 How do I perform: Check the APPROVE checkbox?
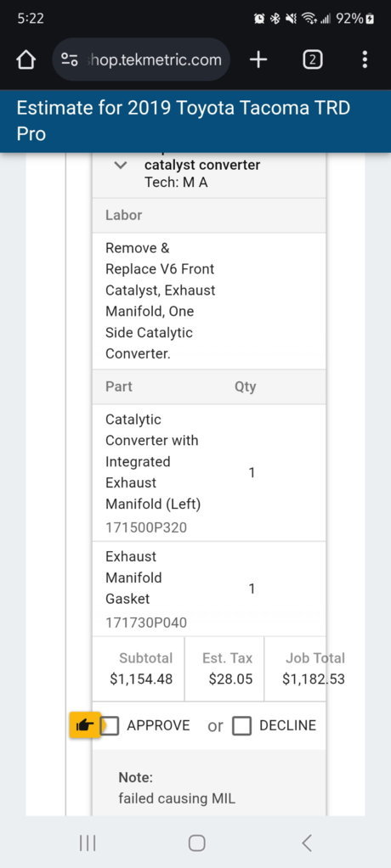[110, 725]
